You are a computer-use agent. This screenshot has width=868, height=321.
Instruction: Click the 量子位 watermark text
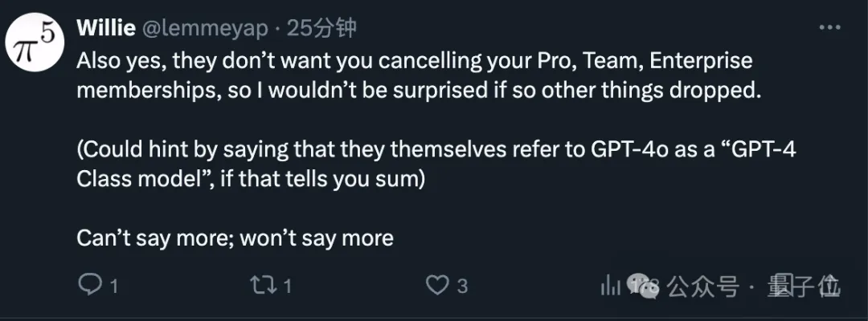click(x=804, y=286)
